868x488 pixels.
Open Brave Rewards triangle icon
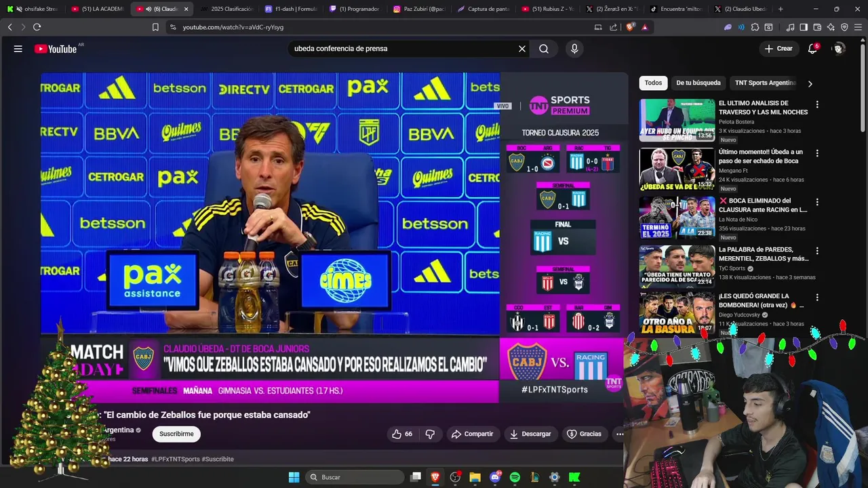click(644, 27)
